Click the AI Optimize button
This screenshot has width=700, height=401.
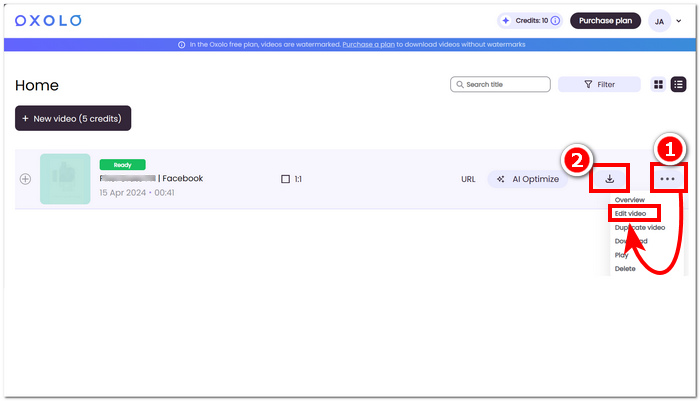click(x=527, y=179)
